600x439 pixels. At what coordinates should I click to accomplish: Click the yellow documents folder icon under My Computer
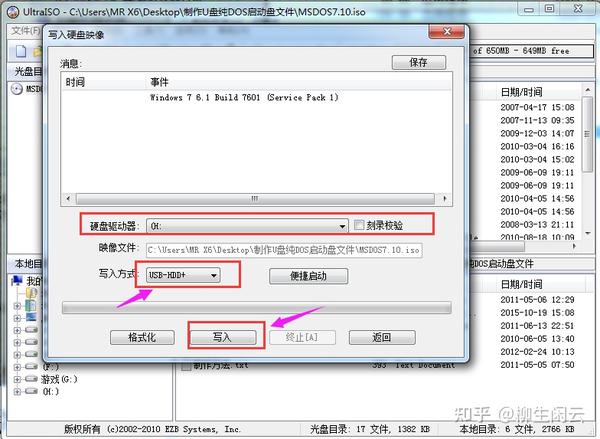pos(31,293)
